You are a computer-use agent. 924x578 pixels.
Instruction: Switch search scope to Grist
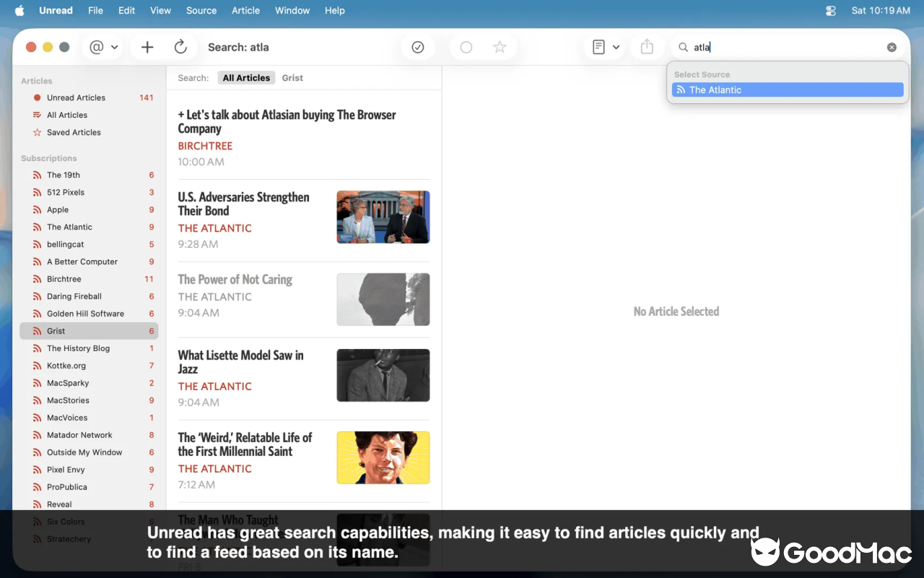click(x=292, y=78)
